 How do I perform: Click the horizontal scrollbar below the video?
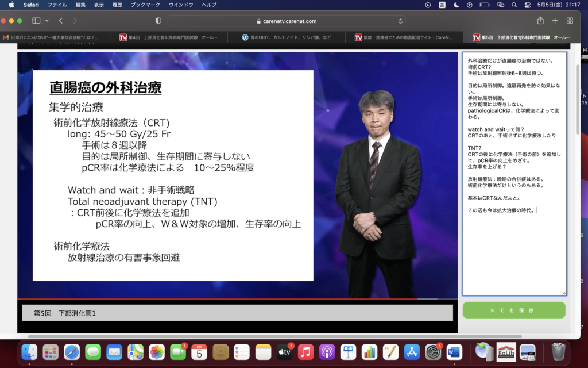pyautogui.click(x=274, y=336)
